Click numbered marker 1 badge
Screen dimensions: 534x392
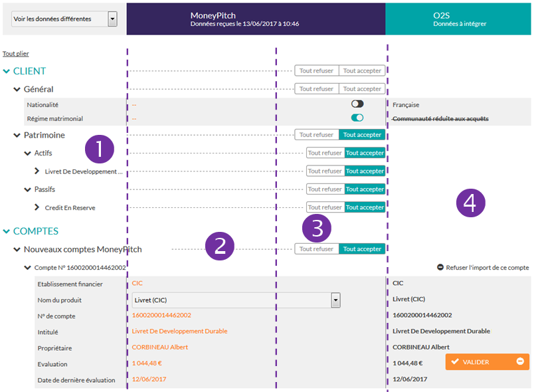(100, 149)
